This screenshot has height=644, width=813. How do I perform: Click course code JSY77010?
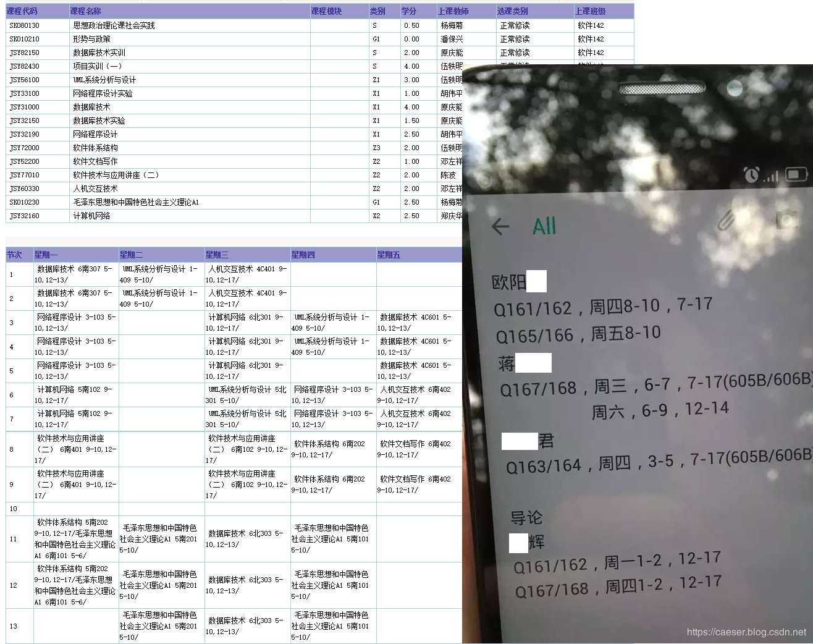tap(25, 175)
